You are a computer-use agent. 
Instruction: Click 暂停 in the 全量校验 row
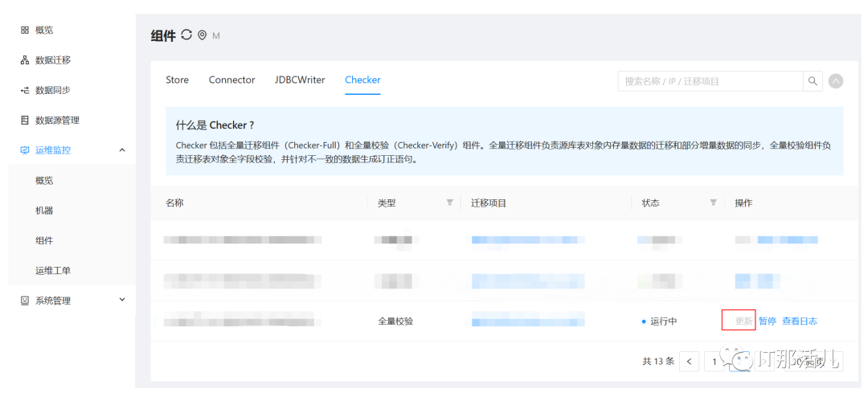pyautogui.click(x=768, y=321)
